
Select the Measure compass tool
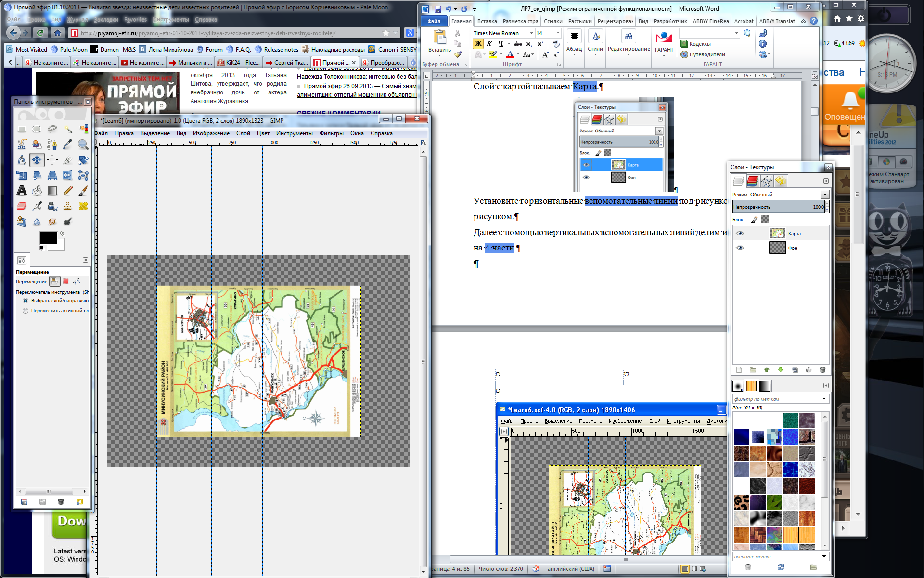tap(22, 160)
